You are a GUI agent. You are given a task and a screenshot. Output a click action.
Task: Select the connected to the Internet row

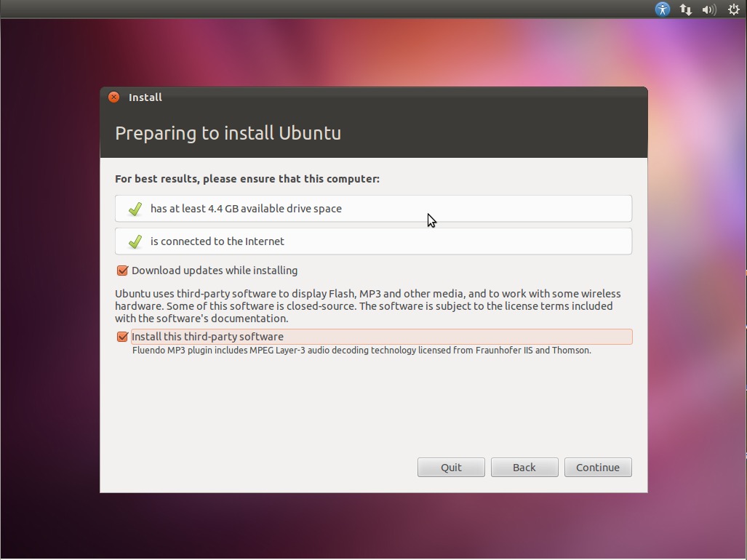point(374,241)
